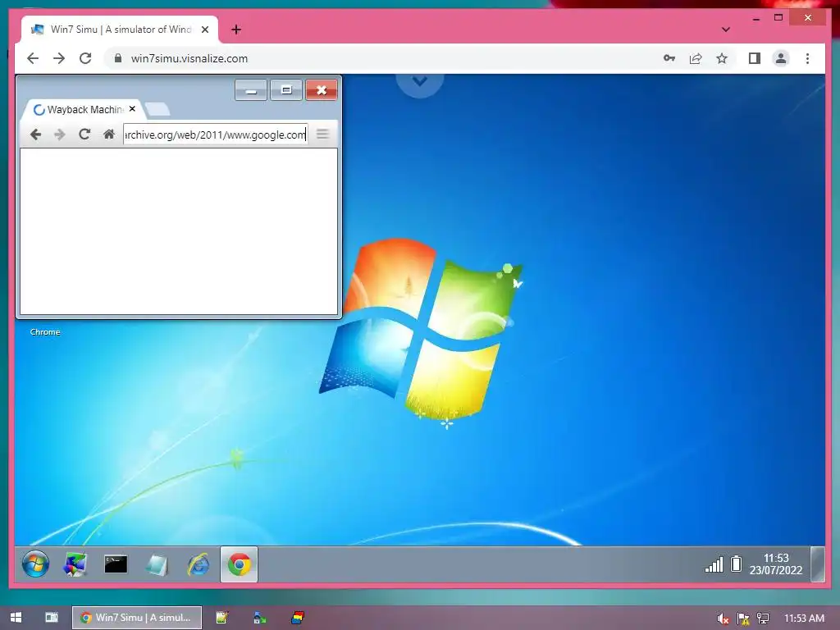Click the Chrome icon on Win7 taskbar
The width and height of the screenshot is (840, 630).
239,564
